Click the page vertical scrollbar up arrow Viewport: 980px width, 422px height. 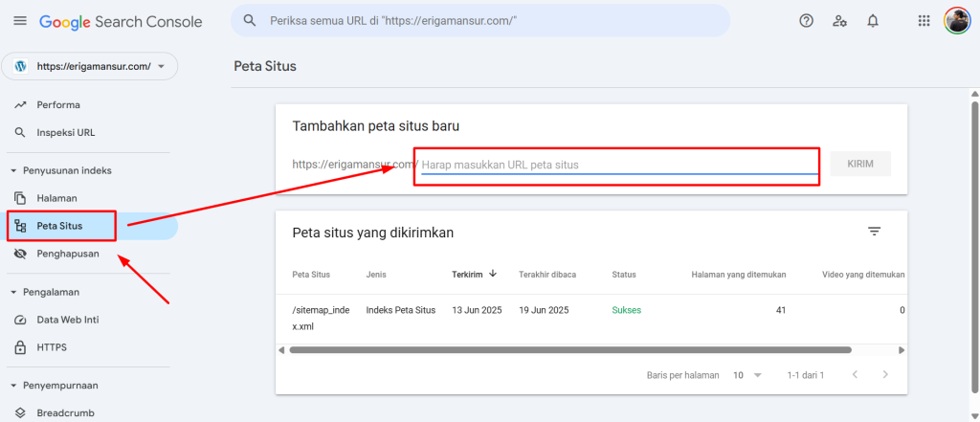[974, 94]
